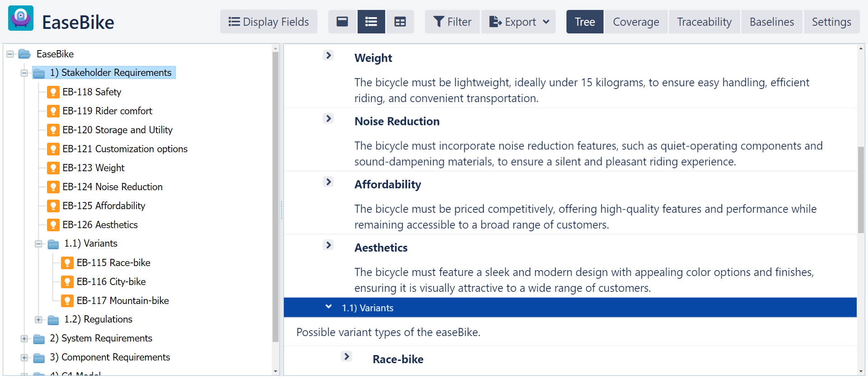This screenshot has width=868, height=379.
Task: Click the EB-117 Mountain-bike requirement icon
Action: [x=67, y=301]
